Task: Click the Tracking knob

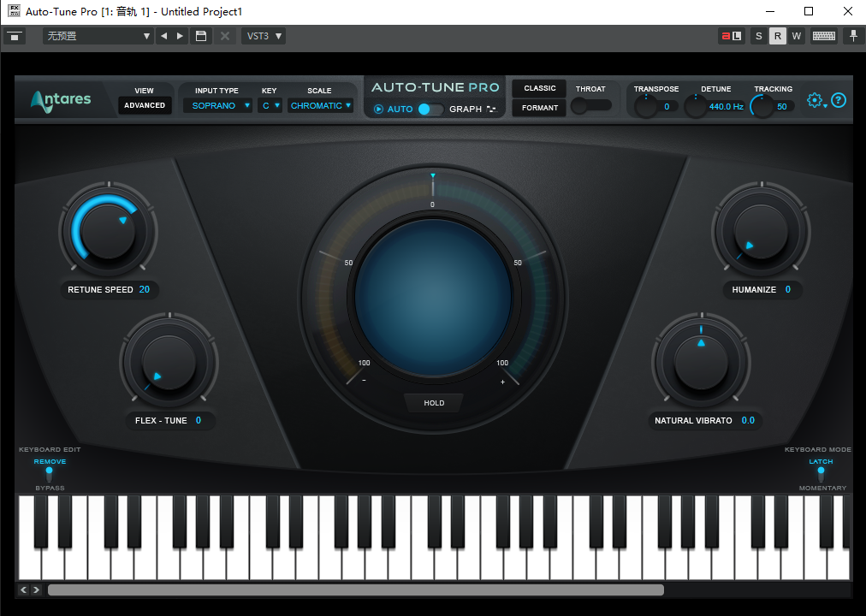Action: (x=762, y=106)
